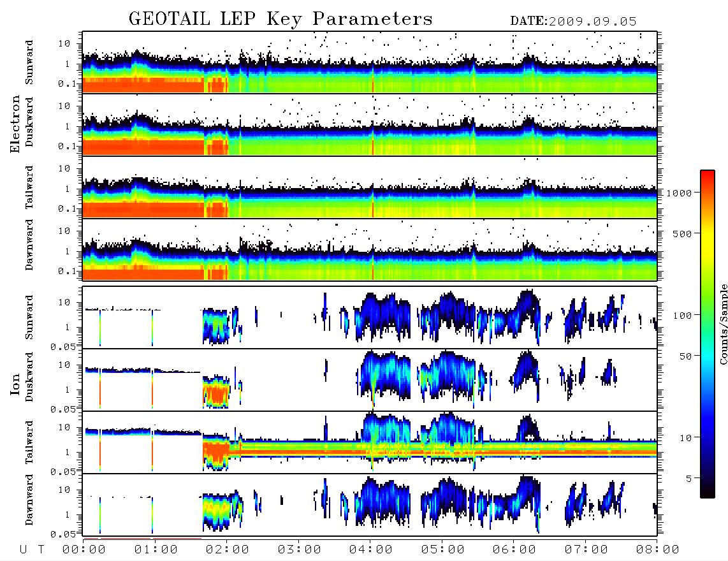Click the Electron "Sunward" panel label

pyautogui.click(x=29, y=62)
